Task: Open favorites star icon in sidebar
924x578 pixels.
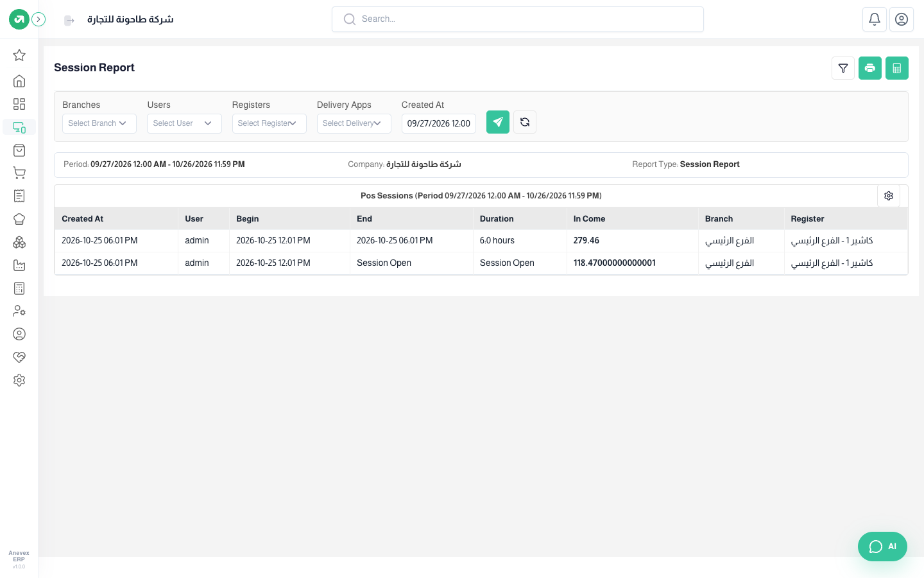Action: coord(19,55)
